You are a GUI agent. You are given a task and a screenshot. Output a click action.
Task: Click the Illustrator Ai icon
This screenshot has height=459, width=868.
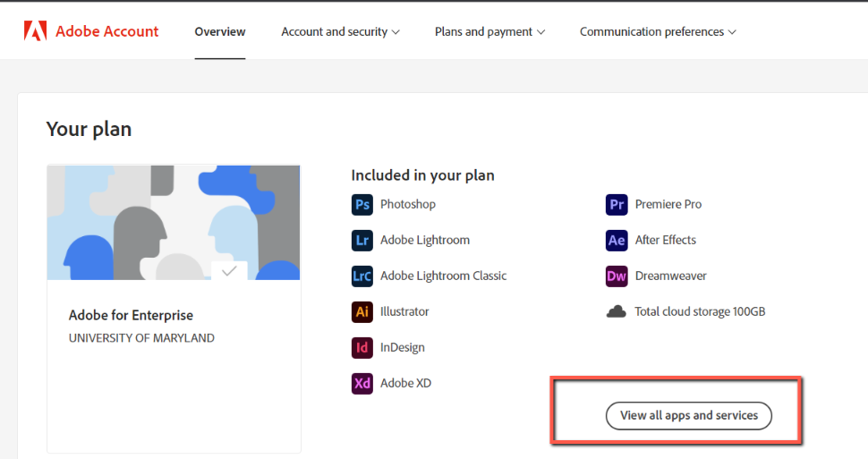pyautogui.click(x=362, y=311)
